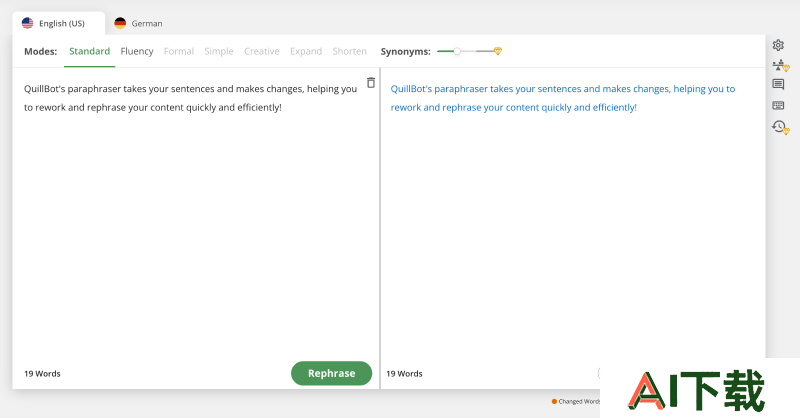Select the Expand mode
This screenshot has width=800, height=418.
[x=306, y=51]
